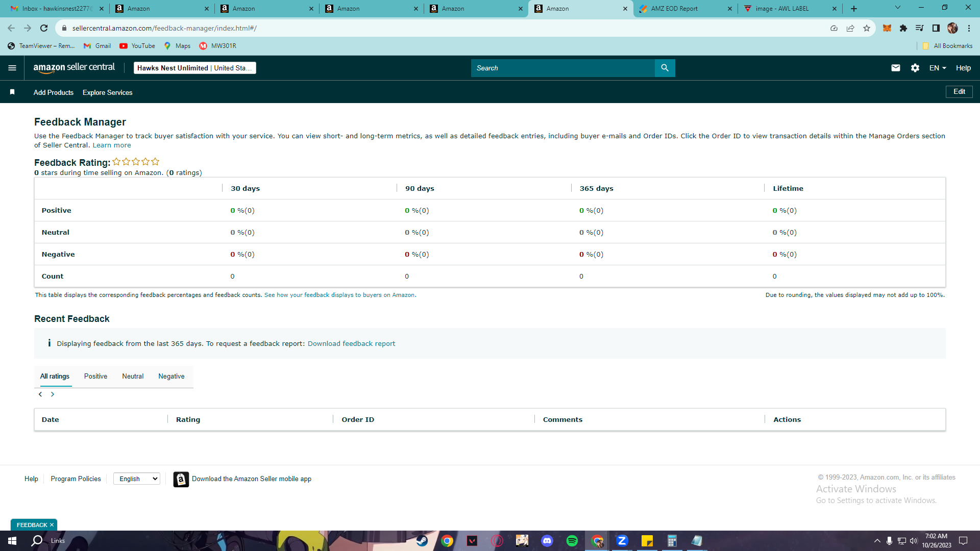Open a new Chrome tab
Screen dimensions: 980x551
pyautogui.click(x=853, y=9)
